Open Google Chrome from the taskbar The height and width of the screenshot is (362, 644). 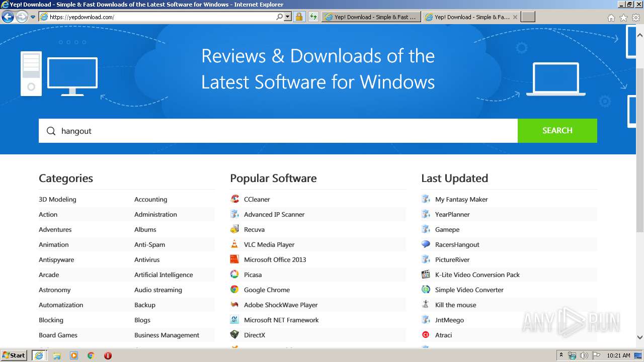91,355
